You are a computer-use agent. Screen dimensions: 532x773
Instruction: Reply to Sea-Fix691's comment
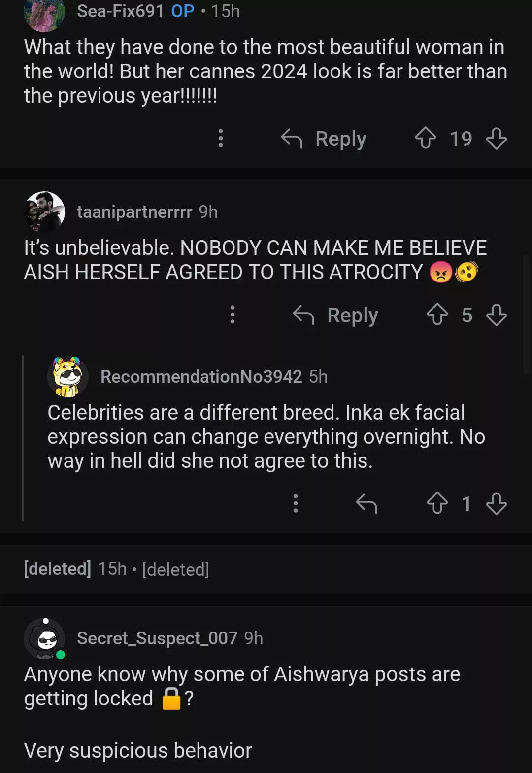pos(324,139)
